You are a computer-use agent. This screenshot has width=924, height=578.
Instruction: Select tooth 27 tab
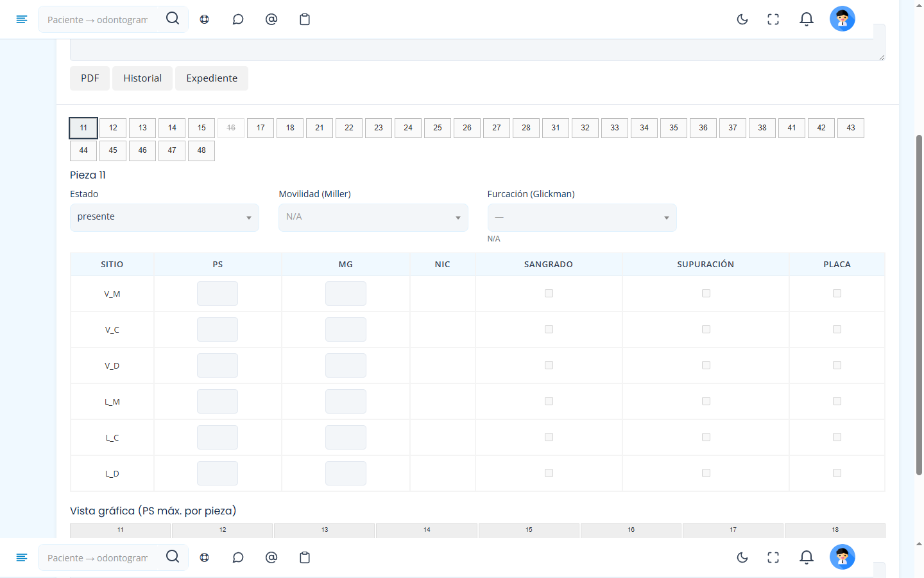(497, 128)
